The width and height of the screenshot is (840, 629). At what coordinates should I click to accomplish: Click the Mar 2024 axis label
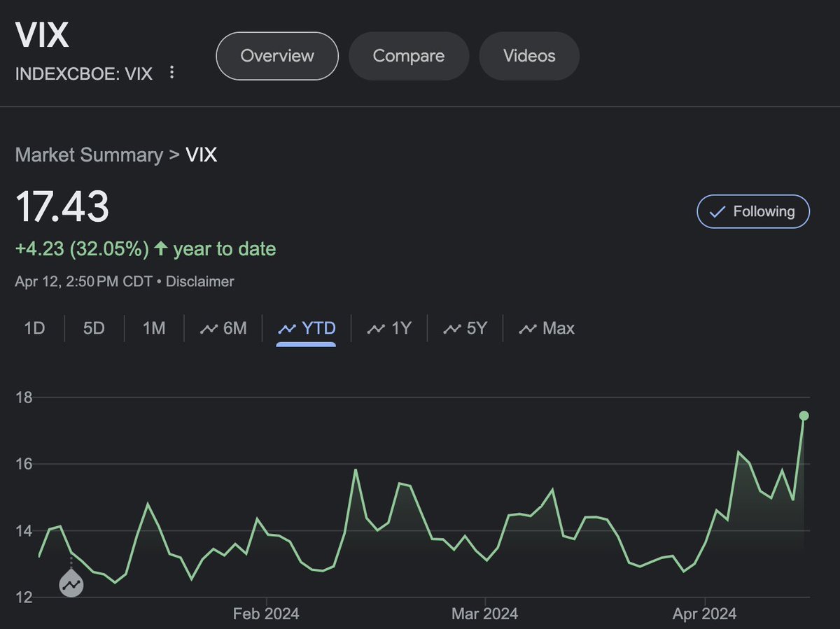[485, 614]
